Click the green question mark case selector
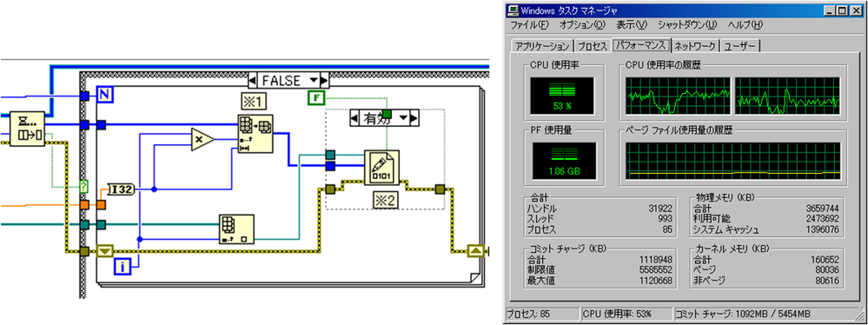Image resolution: width=868 pixels, height=325 pixels. click(x=84, y=186)
